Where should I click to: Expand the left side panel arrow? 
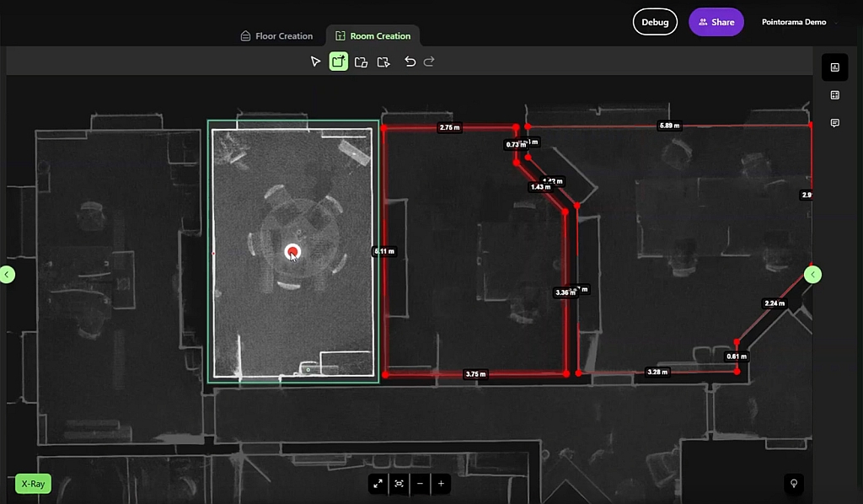tap(7, 274)
